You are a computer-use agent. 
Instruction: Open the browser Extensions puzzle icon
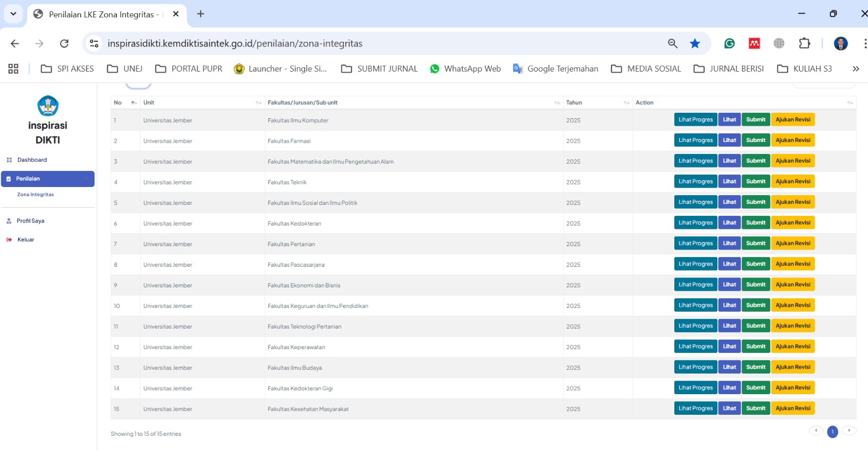tap(804, 43)
